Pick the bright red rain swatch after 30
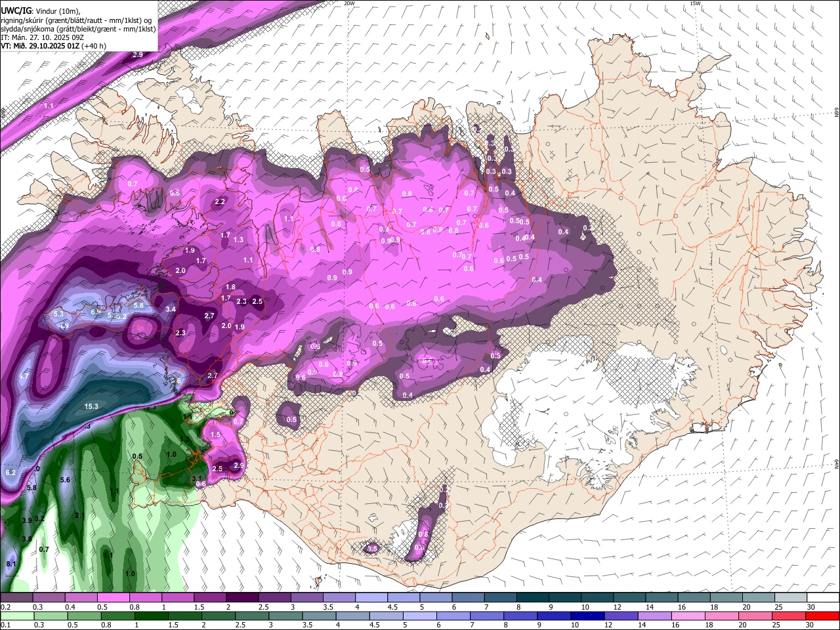 (824, 616)
